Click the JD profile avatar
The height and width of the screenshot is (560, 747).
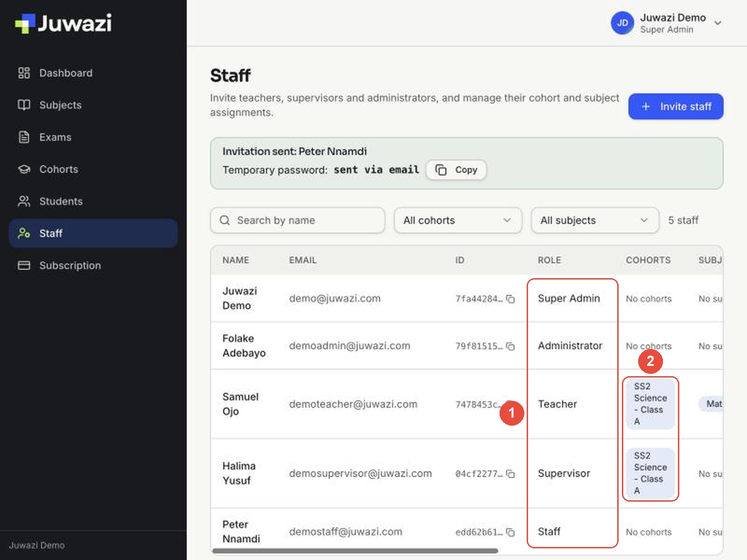[622, 23]
